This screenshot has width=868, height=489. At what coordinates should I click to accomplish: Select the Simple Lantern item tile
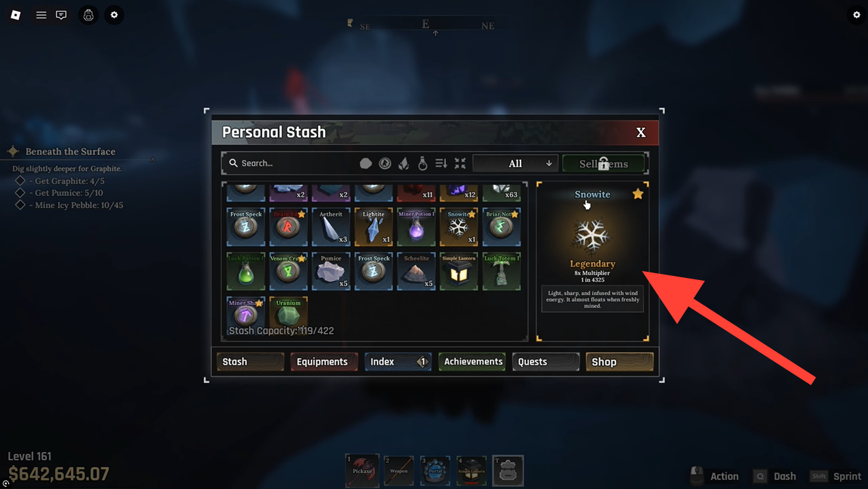459,271
